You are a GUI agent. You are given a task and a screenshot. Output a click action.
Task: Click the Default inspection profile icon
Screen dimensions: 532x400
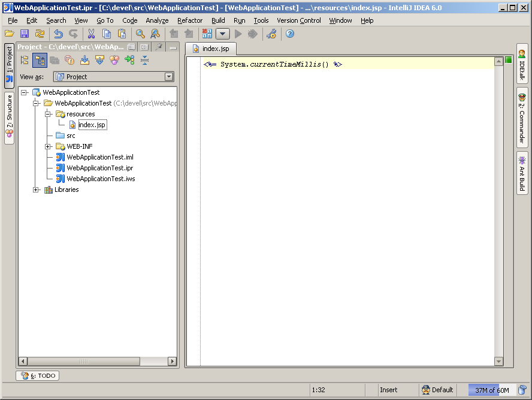pos(425,390)
